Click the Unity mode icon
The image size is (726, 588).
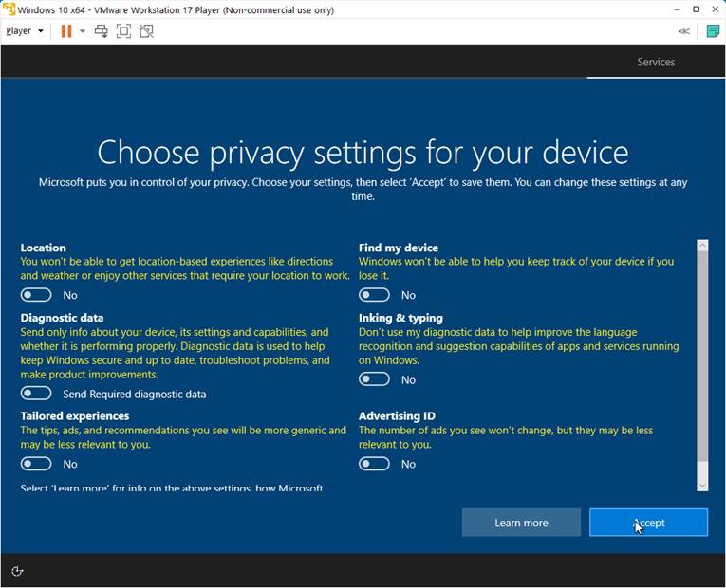click(x=146, y=31)
